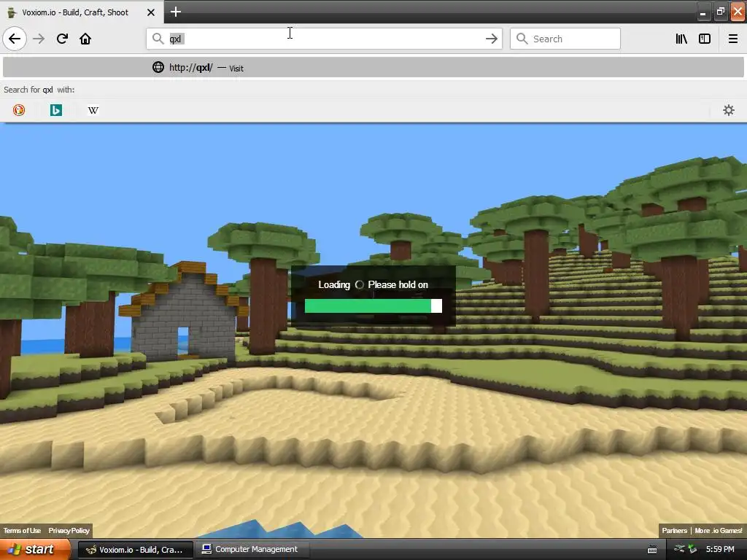Click the globe icon beside http://qxl/
The height and width of the screenshot is (560, 747).
tap(158, 67)
